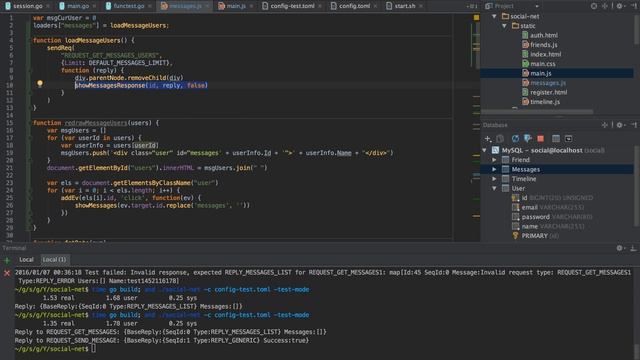Open timeline.js from project tree
640x360 pixels.
tap(541, 102)
